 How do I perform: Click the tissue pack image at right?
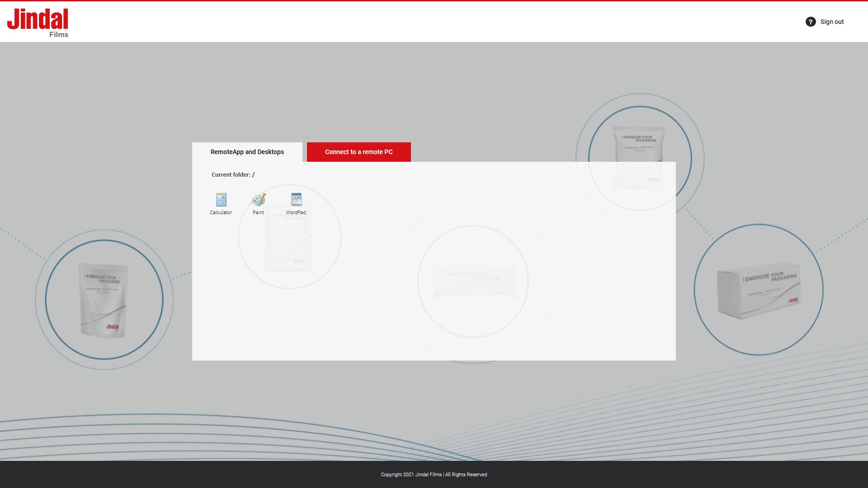pyautogui.click(x=759, y=290)
